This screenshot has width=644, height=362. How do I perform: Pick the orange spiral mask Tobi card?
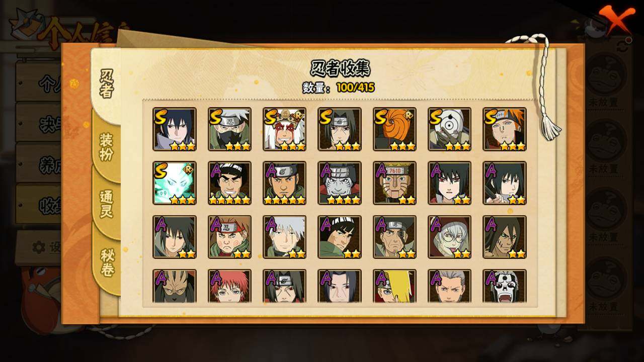(394, 129)
